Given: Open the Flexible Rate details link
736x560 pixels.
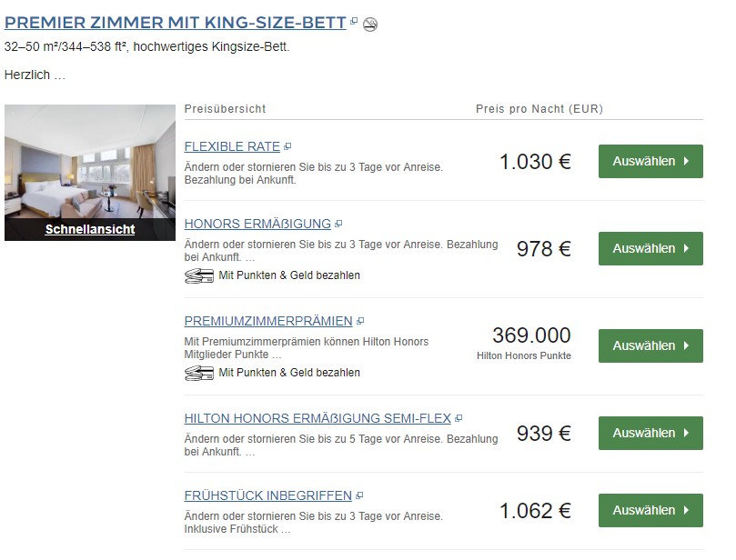Looking at the screenshot, I should 232,146.
